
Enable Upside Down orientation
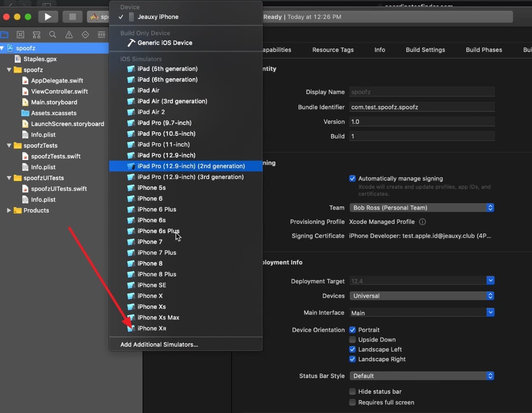point(352,340)
